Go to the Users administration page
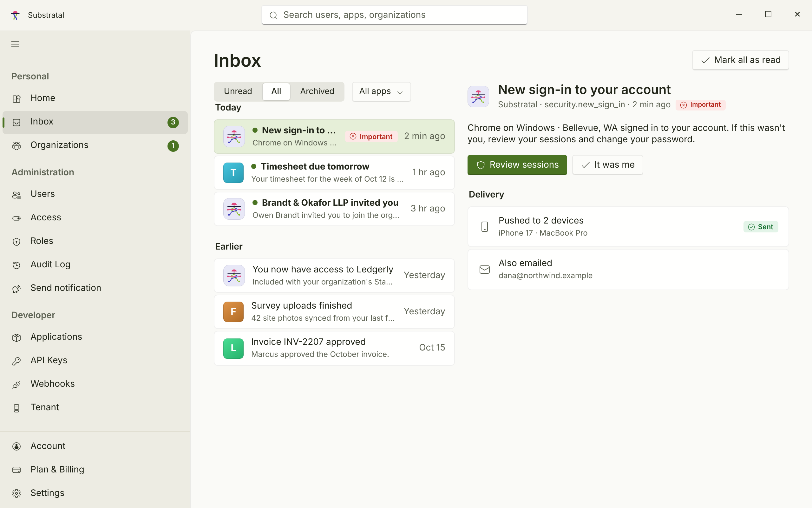Screen dimensions: 812x508 pos(95,194)
